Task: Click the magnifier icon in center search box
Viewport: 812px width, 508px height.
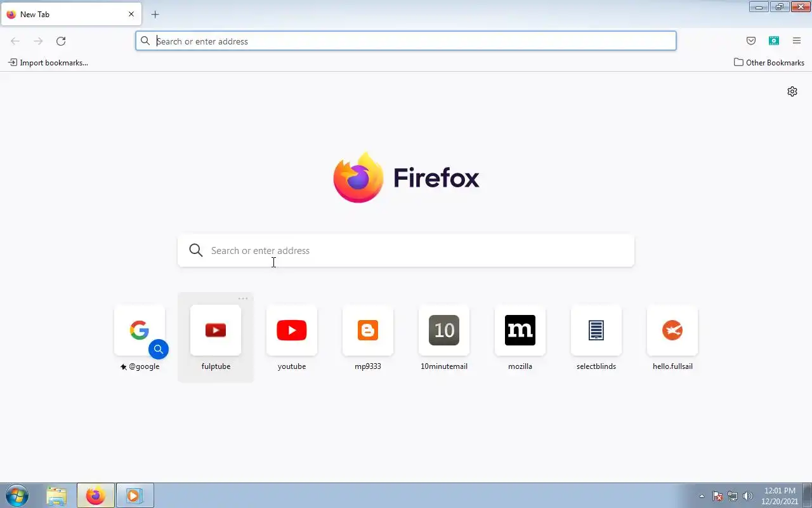Action: point(196,251)
